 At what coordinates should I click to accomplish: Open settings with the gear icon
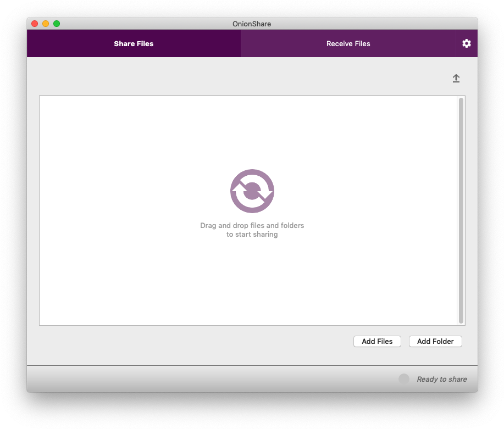467,43
